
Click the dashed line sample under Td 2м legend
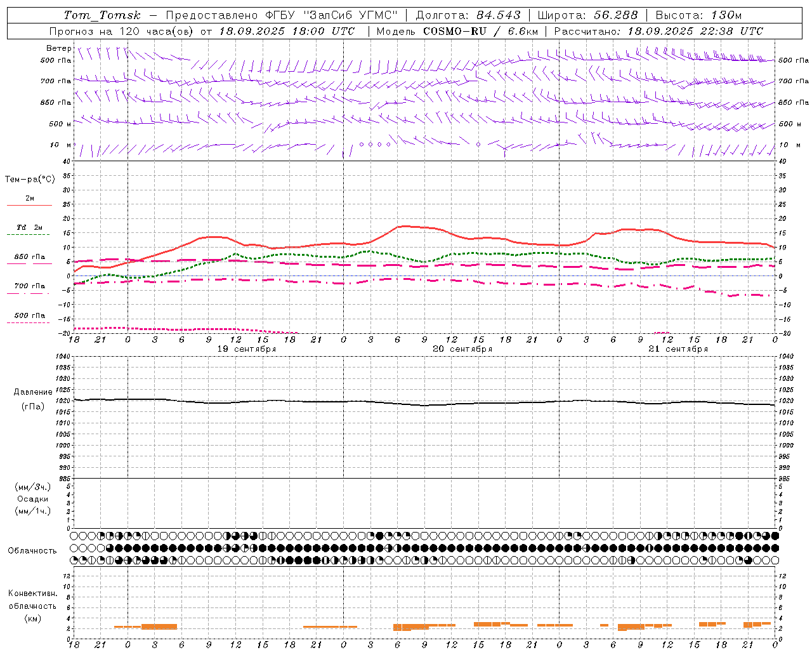(28, 235)
